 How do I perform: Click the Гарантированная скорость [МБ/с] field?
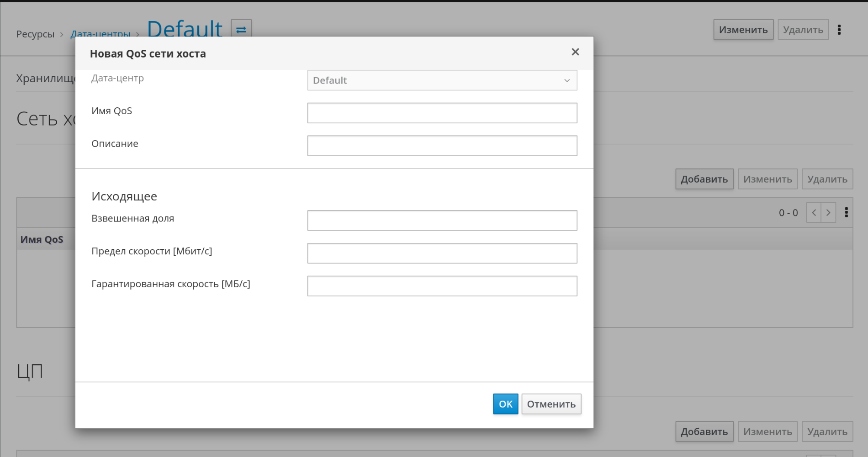[442, 286]
